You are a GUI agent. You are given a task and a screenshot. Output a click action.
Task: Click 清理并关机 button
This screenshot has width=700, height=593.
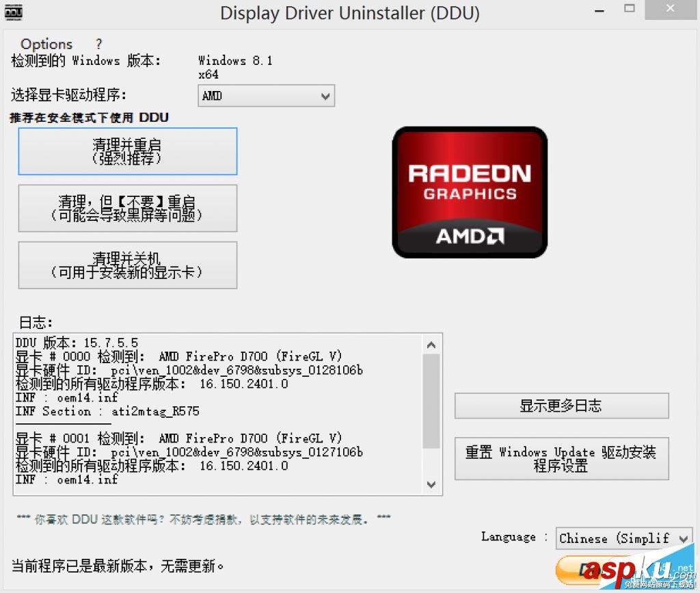[x=128, y=265]
